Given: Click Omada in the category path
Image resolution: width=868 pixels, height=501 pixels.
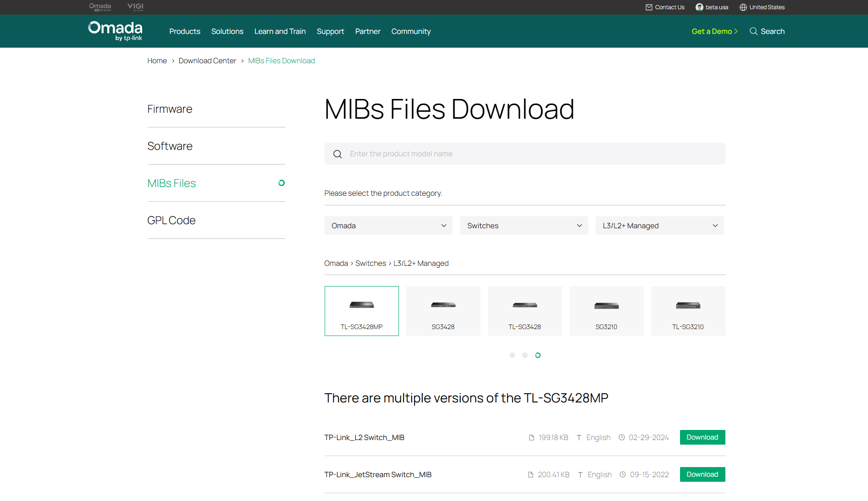Looking at the screenshot, I should tap(336, 263).
